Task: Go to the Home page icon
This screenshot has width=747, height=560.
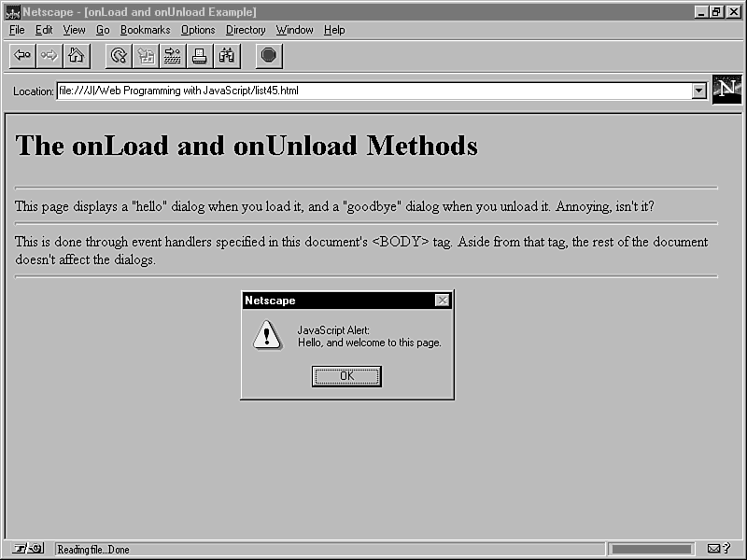Action: (77, 56)
